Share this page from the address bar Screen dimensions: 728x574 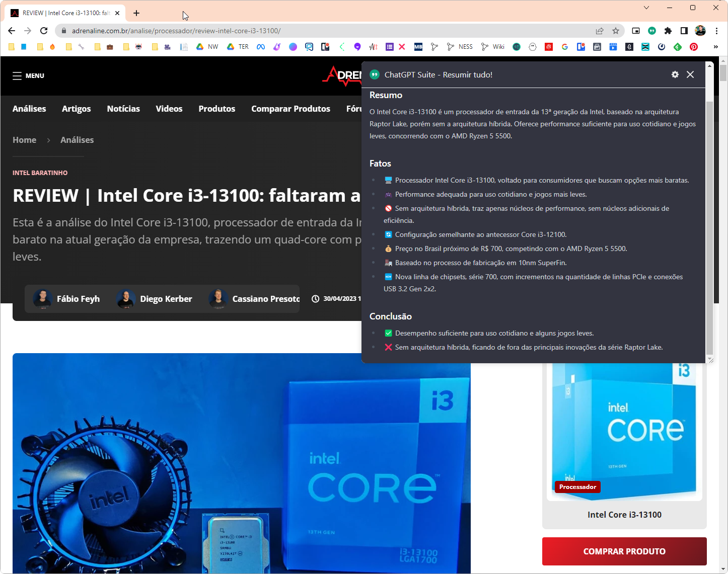pos(600,31)
